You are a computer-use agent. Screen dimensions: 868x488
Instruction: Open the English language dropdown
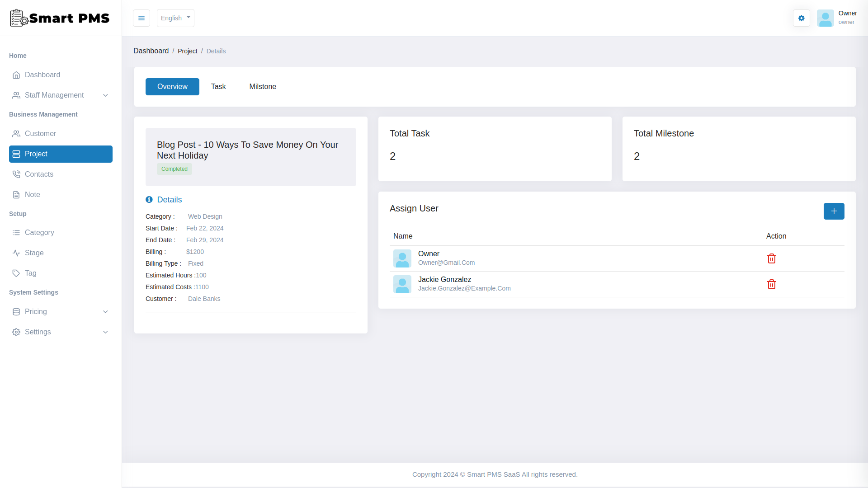coord(175,18)
